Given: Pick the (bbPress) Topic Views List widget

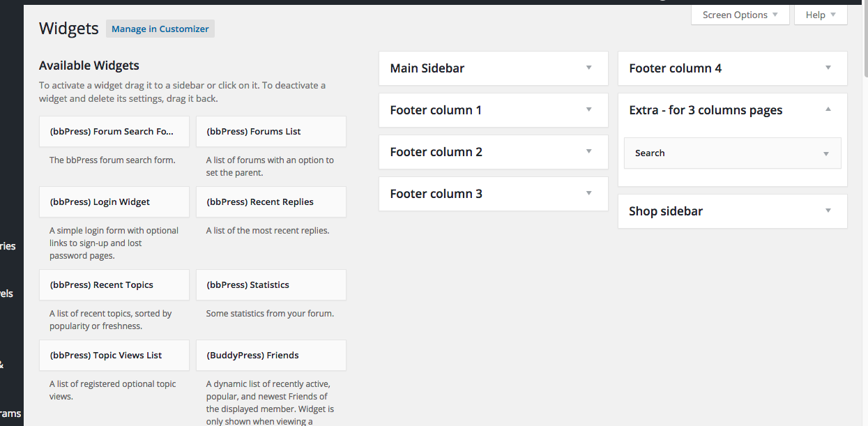Looking at the screenshot, I should tap(114, 356).
